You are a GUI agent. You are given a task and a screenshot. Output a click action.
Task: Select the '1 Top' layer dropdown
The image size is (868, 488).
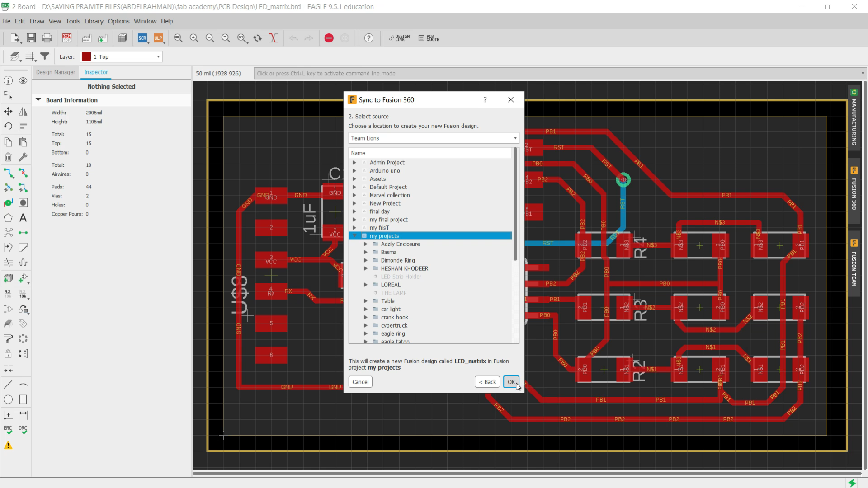[122, 56]
